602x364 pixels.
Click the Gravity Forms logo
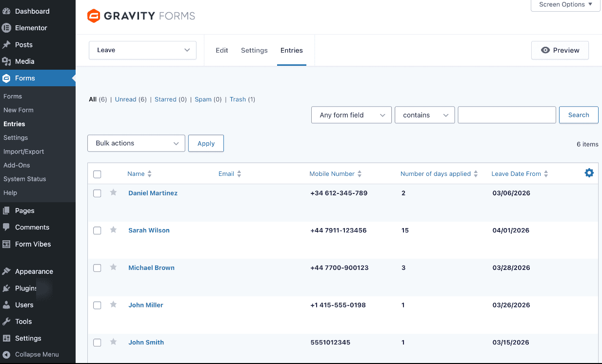[141, 16]
